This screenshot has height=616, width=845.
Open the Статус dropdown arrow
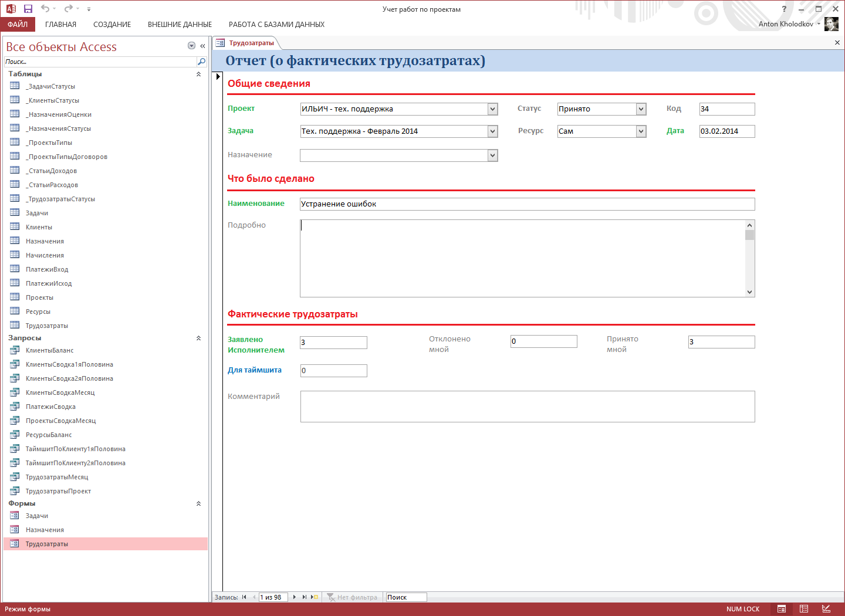[x=641, y=109]
